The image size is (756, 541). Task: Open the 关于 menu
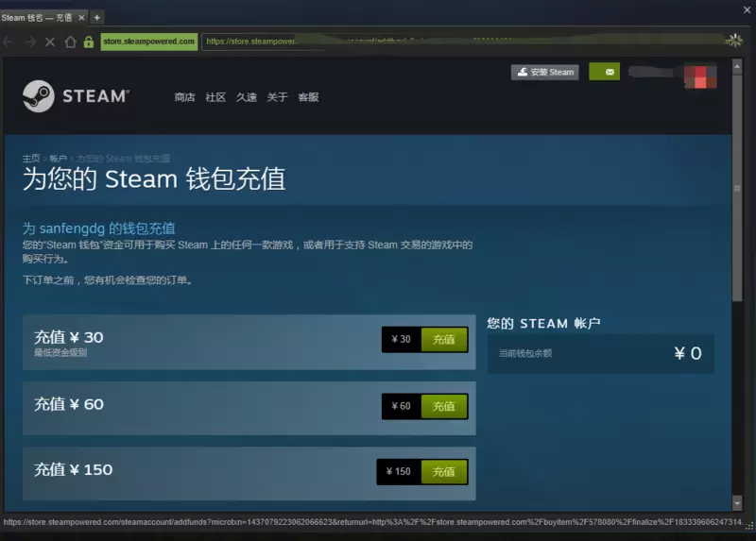click(x=277, y=97)
